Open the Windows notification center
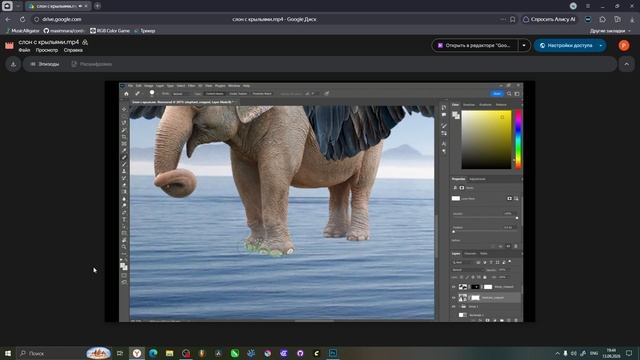The height and width of the screenshot is (360, 640). [x=629, y=353]
